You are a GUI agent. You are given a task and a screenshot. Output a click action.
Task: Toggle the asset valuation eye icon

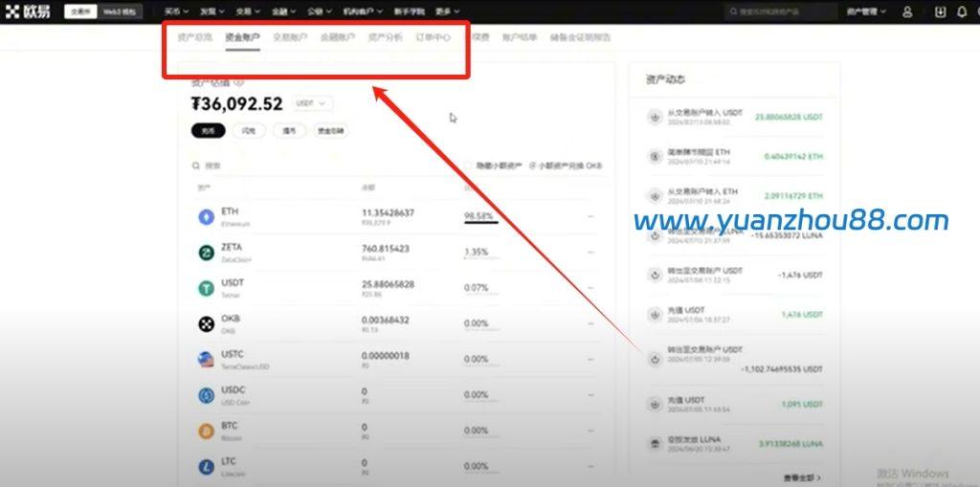point(239,82)
